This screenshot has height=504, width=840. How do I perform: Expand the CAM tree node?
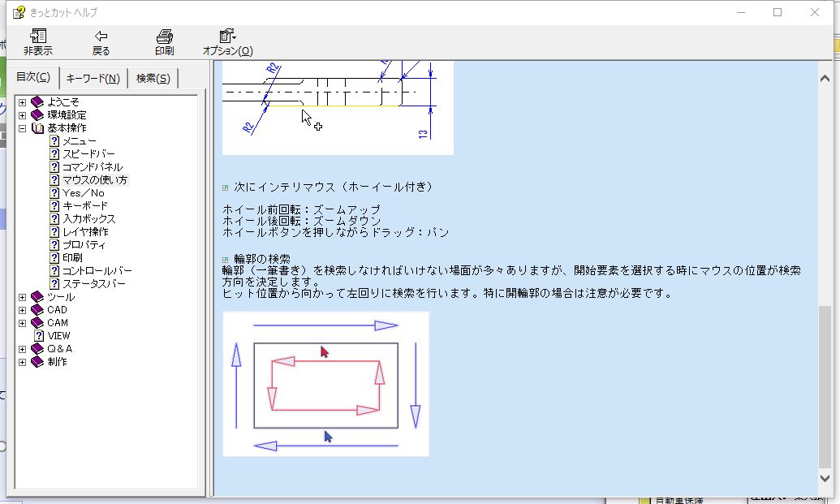(22, 323)
